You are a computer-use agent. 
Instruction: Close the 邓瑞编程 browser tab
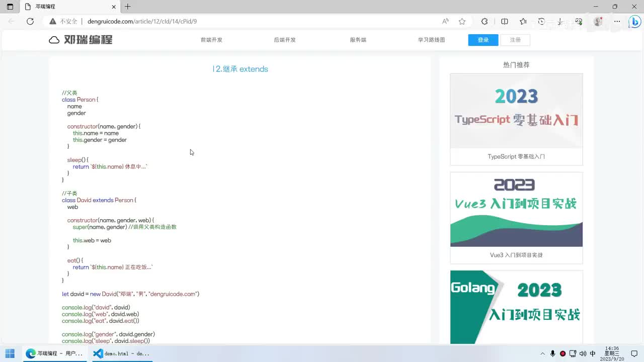pyautogui.click(x=114, y=7)
